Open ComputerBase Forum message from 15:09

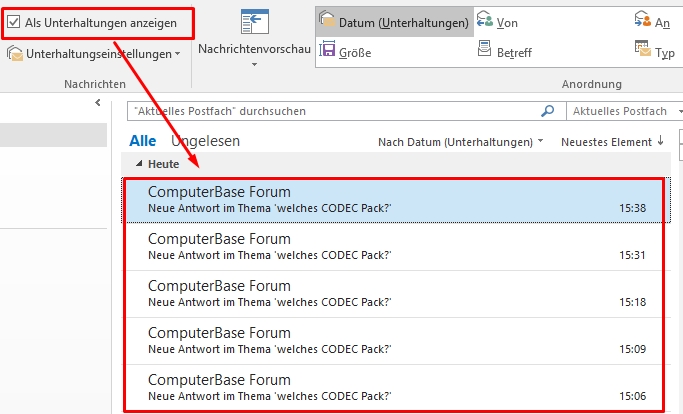396,341
